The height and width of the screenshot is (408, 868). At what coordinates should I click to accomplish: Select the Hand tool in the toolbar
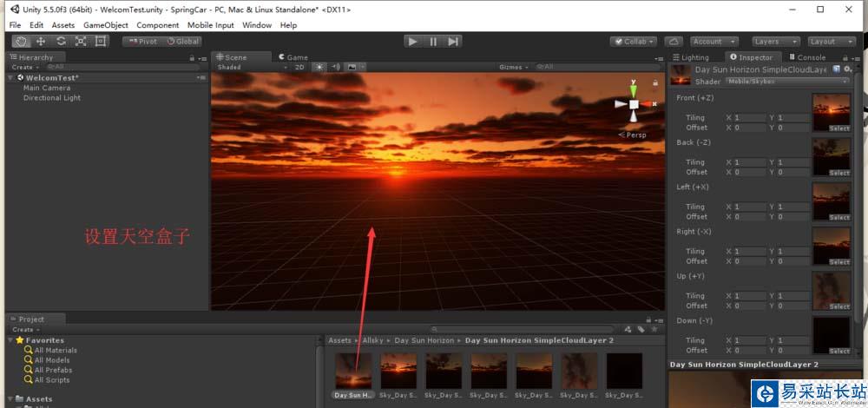pyautogui.click(x=21, y=41)
